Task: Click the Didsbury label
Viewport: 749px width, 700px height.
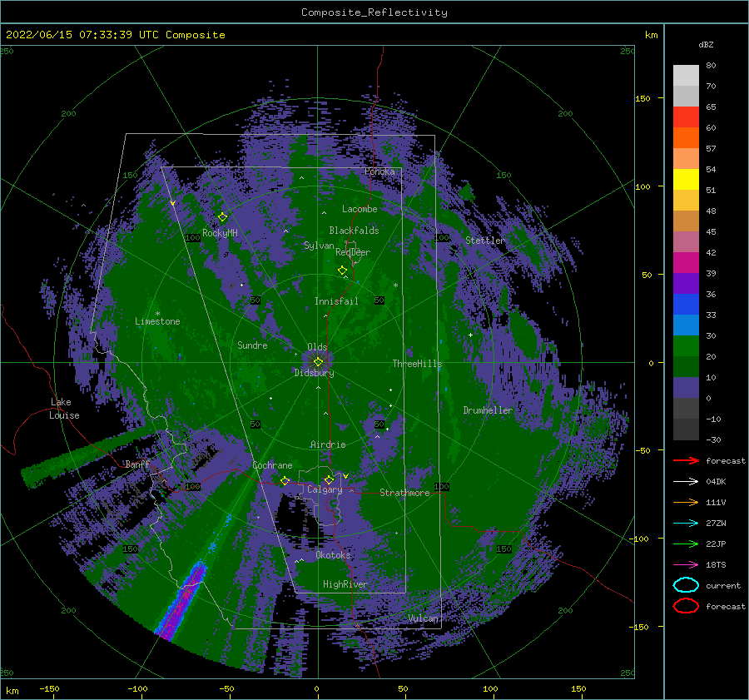Action: click(314, 373)
